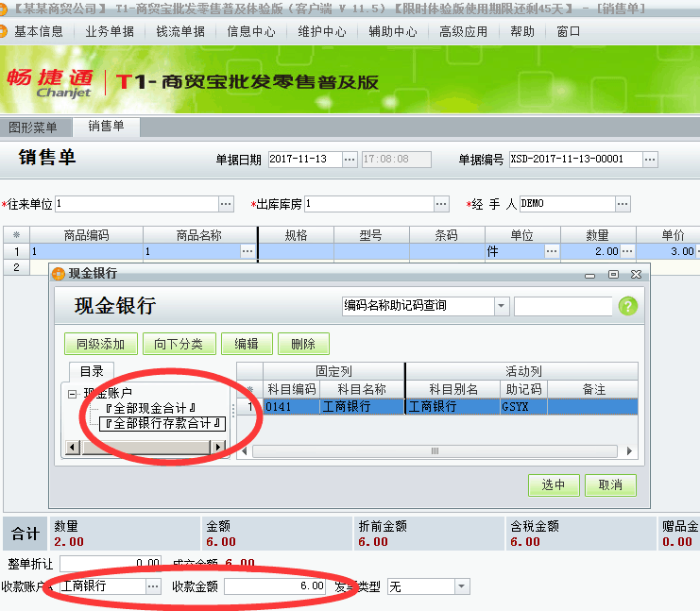Click the 单据编号 number field
Viewport: 700px width, 611px height.
576,160
